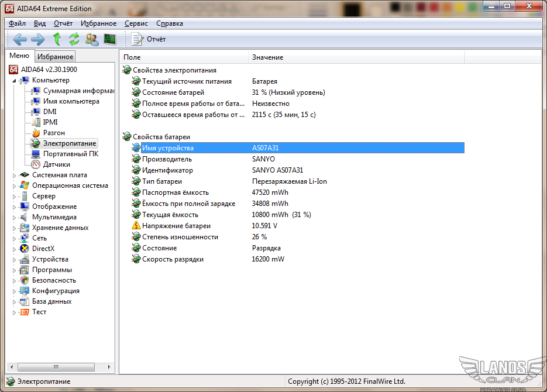This screenshot has height=392, width=547.
Task: Select the Паспортная ёмкость row
Action: [298, 192]
